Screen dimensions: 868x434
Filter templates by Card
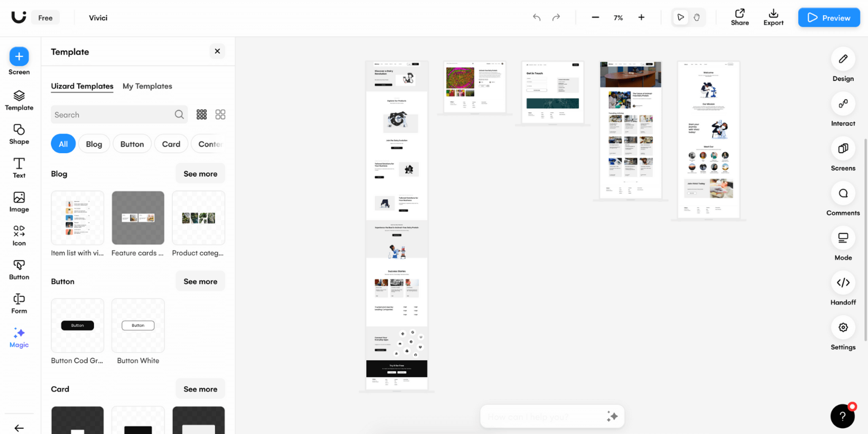click(171, 144)
